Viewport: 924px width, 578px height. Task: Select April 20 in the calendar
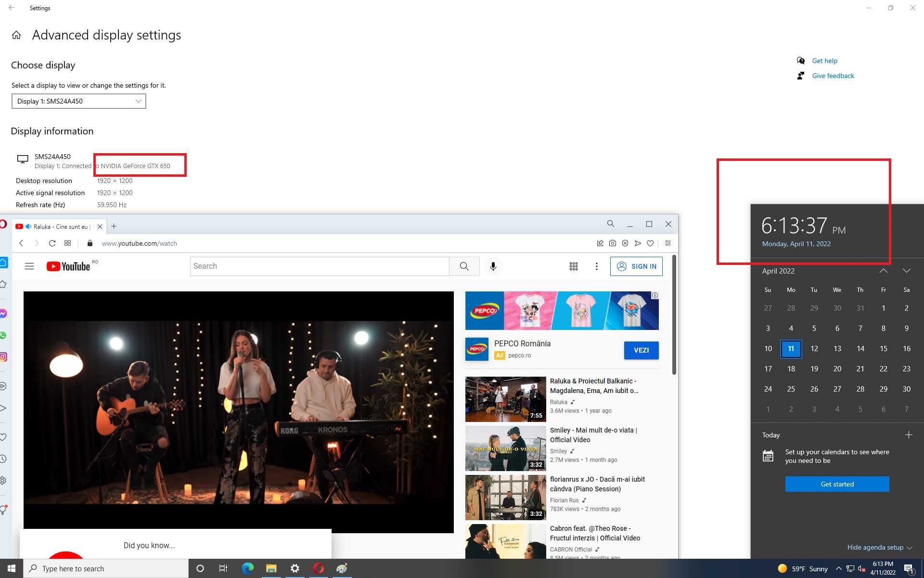coord(837,369)
